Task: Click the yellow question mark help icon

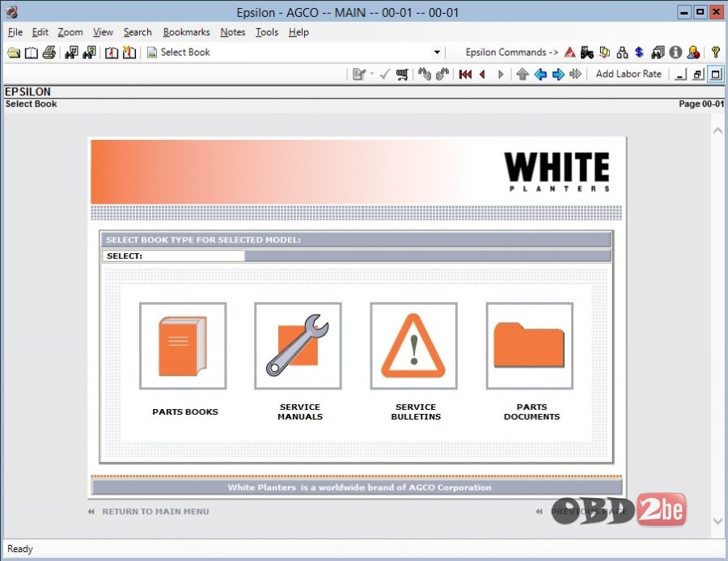Action: [716, 53]
